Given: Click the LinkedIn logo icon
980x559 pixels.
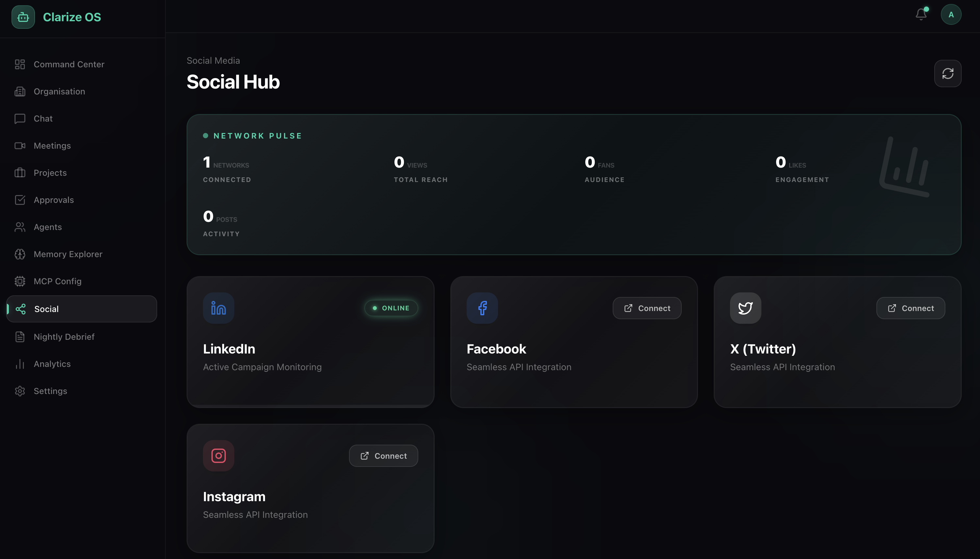Looking at the screenshot, I should (x=219, y=308).
